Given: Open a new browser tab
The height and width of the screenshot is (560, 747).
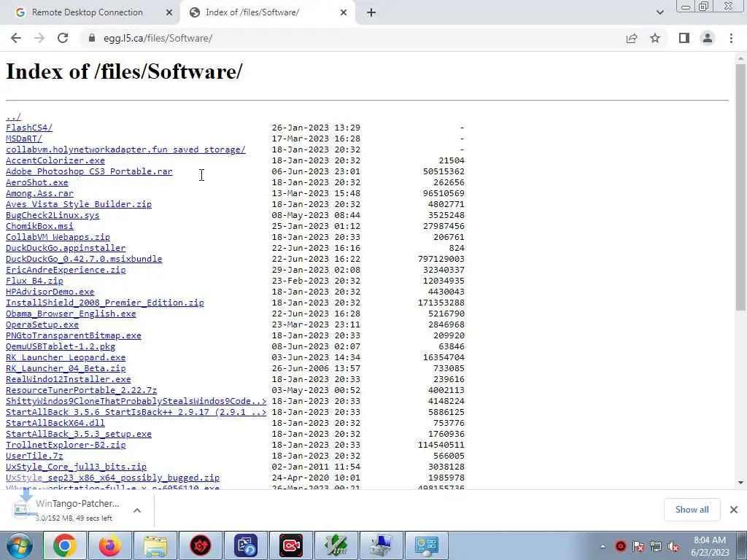Looking at the screenshot, I should [x=371, y=12].
